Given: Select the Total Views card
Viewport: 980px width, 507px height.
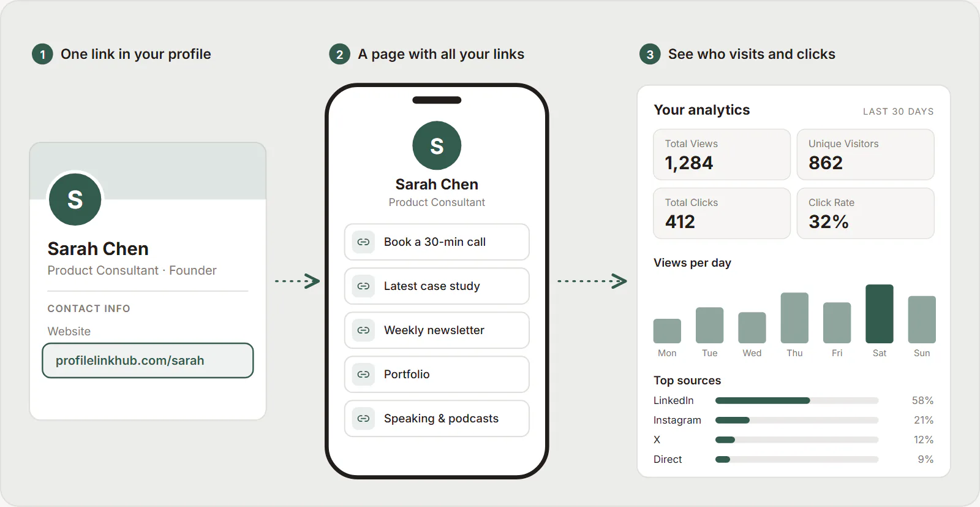Looking at the screenshot, I should click(722, 154).
